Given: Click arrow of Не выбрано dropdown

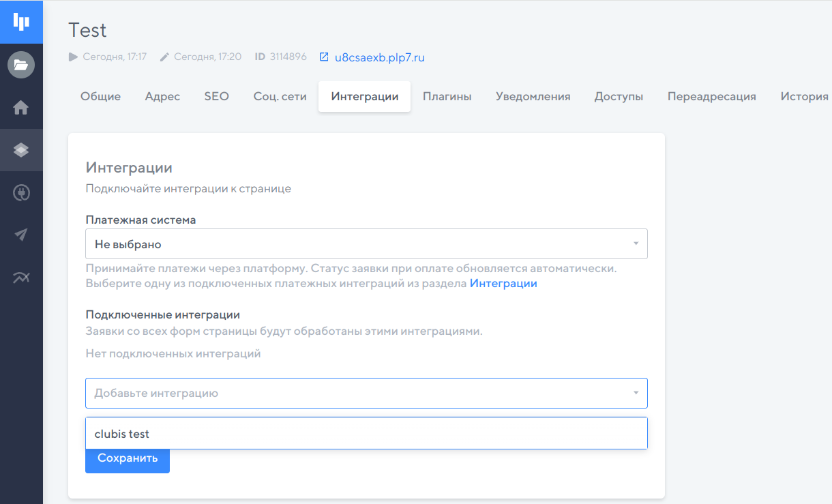Looking at the screenshot, I should tap(636, 243).
